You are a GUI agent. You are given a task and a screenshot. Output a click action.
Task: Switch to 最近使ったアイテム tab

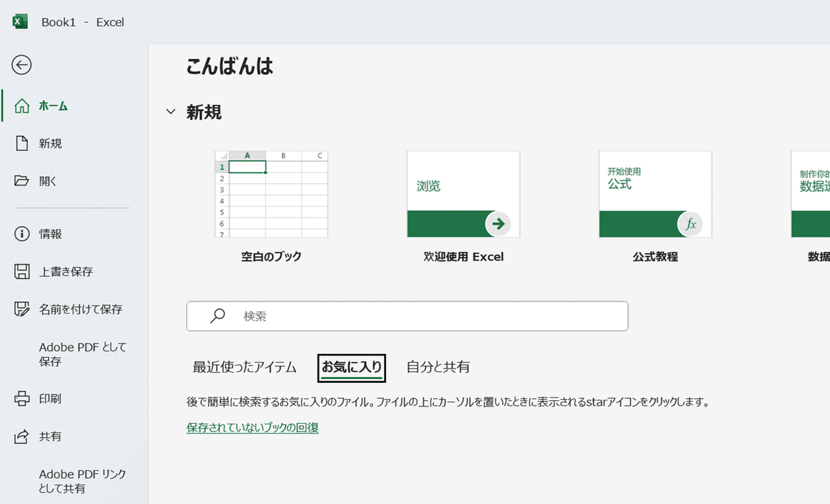click(x=244, y=367)
